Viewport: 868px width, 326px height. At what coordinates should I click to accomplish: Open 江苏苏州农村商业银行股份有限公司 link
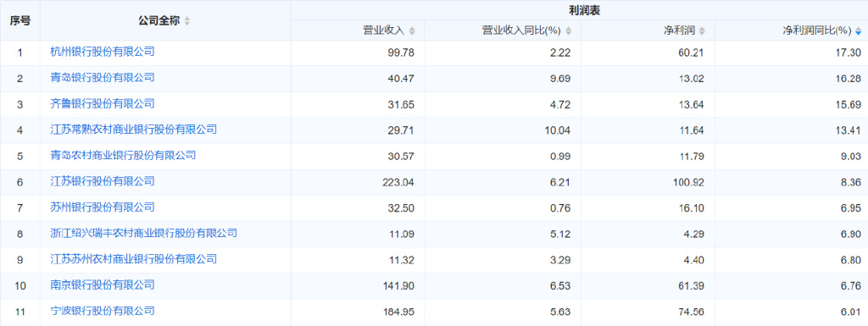[x=133, y=259]
